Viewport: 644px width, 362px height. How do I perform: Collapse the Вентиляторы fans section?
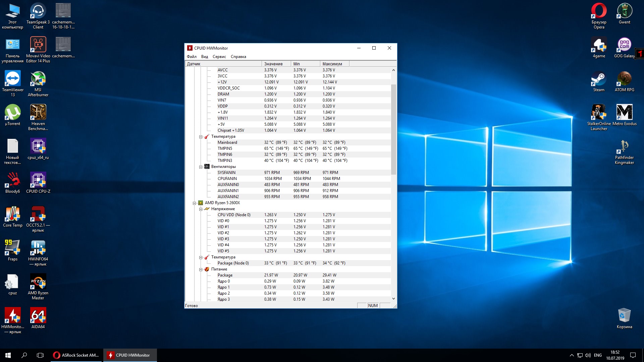pyautogui.click(x=201, y=167)
